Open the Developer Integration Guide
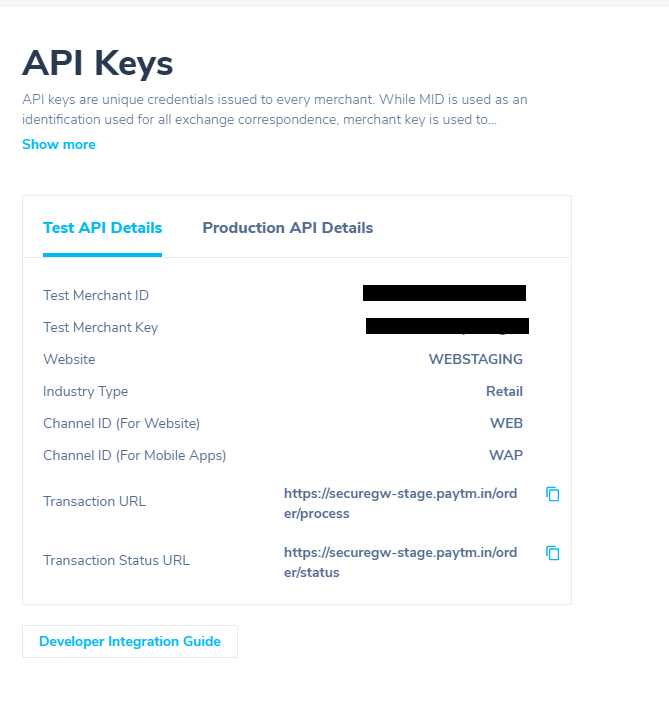This screenshot has width=669, height=719. tap(130, 641)
